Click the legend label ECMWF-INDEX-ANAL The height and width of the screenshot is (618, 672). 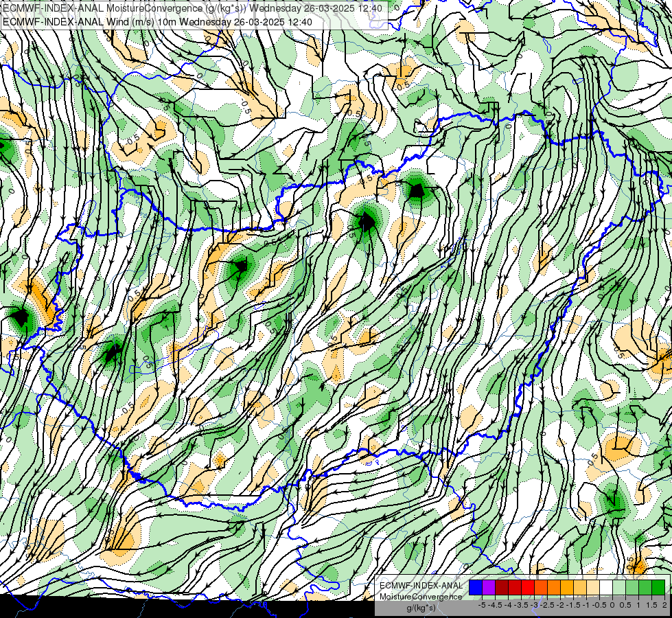pos(421,586)
